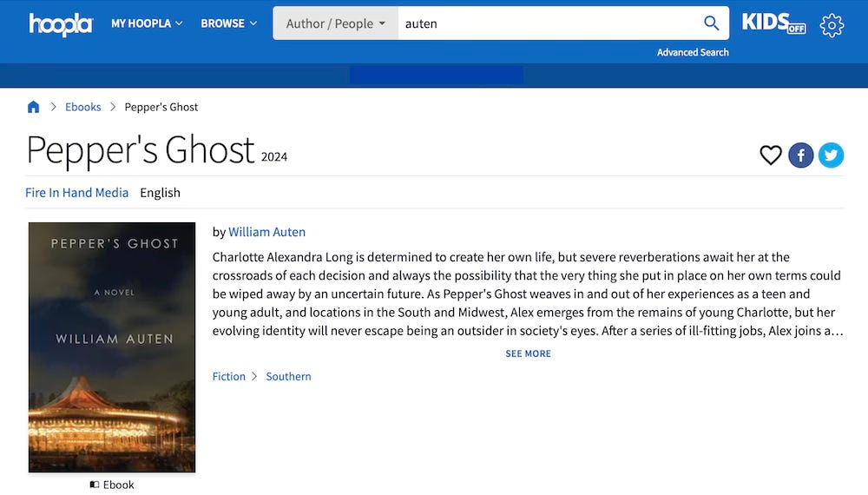Open Fiction genre link

228,377
